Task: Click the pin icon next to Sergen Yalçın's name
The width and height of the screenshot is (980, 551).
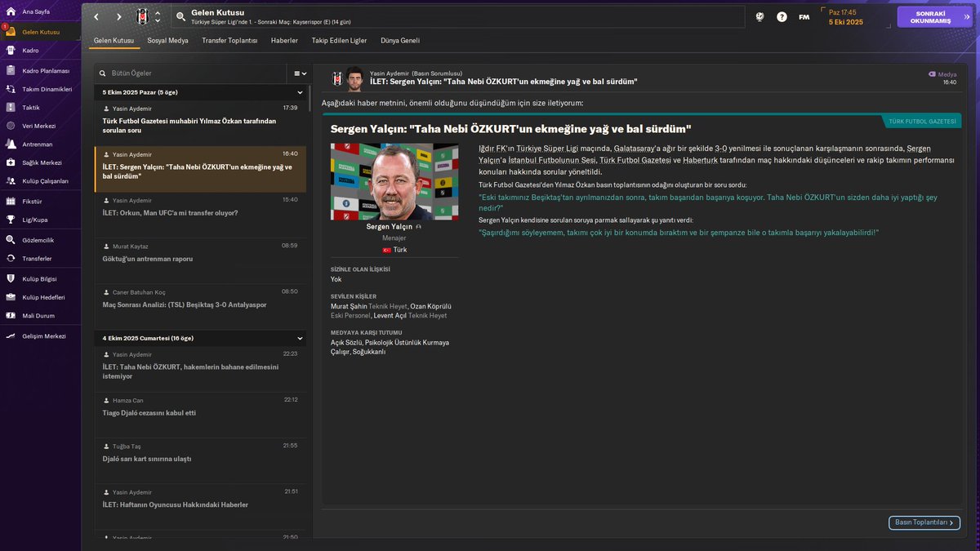Action: coord(419,227)
